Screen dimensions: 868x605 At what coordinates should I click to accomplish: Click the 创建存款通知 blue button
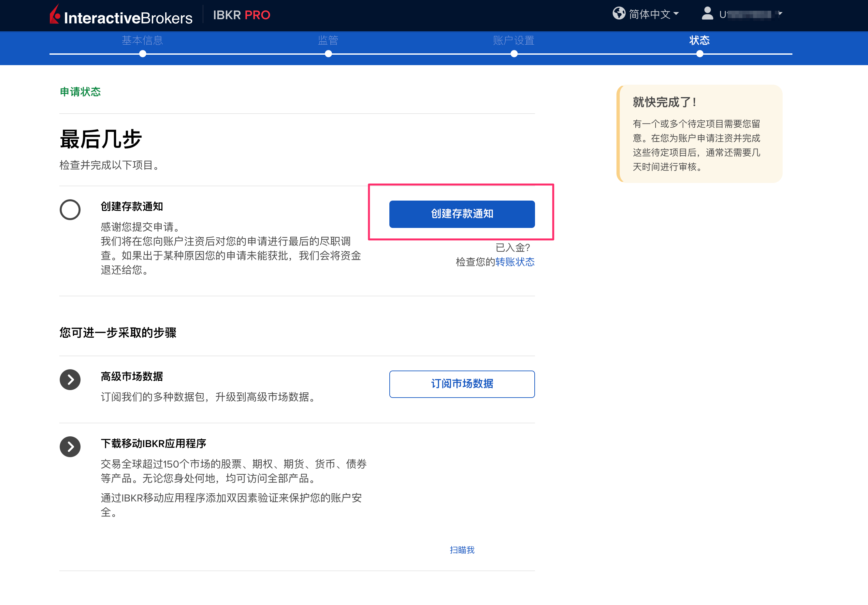pos(462,214)
